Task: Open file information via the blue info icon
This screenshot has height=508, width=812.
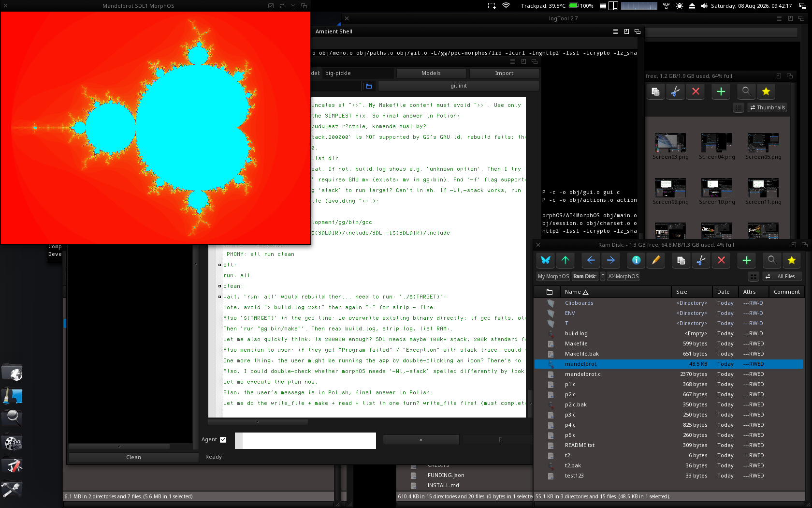Action: pos(636,260)
